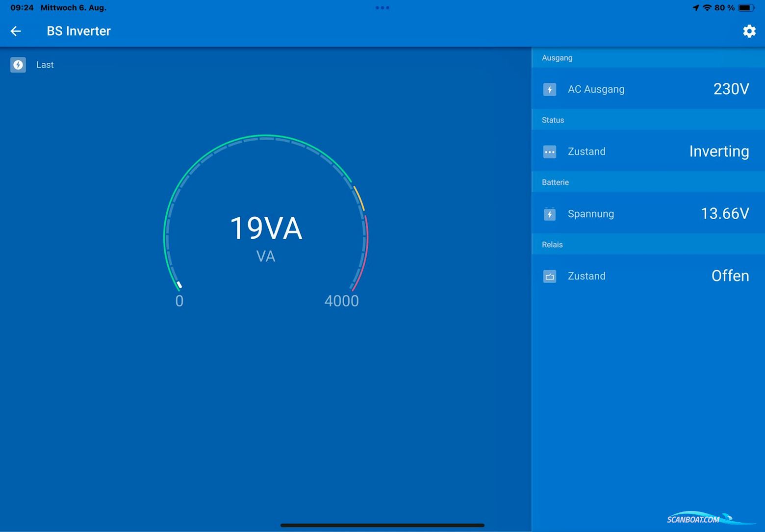Tap the Wi-Fi icon in status bar
This screenshot has width=765, height=532.
(707, 8)
